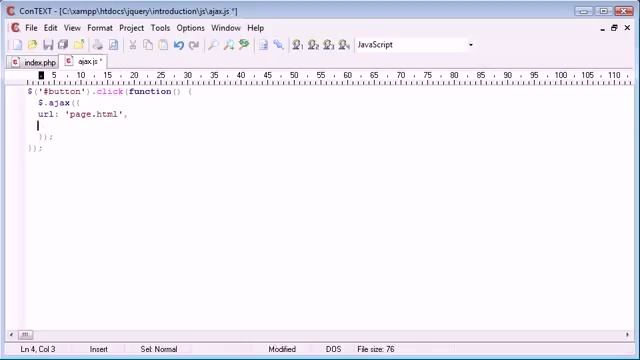Click the document page icon after Replace
The height and width of the screenshot is (360, 640).
[x=263, y=45]
